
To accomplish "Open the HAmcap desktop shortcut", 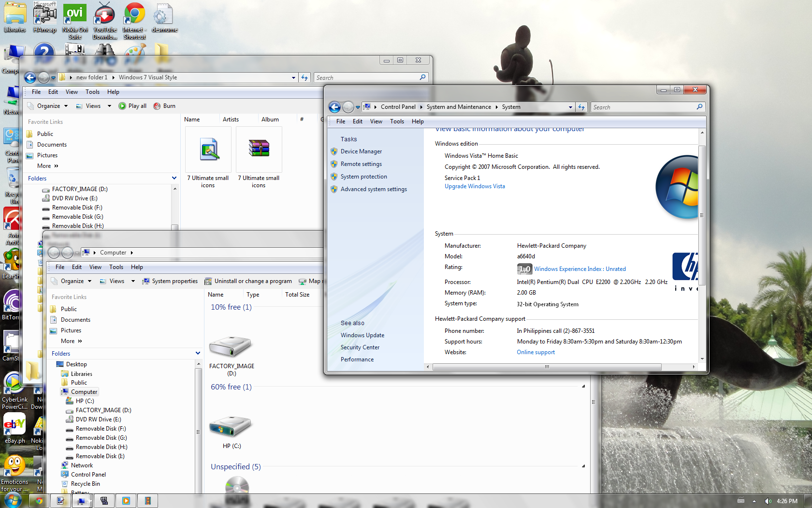I will [44, 17].
